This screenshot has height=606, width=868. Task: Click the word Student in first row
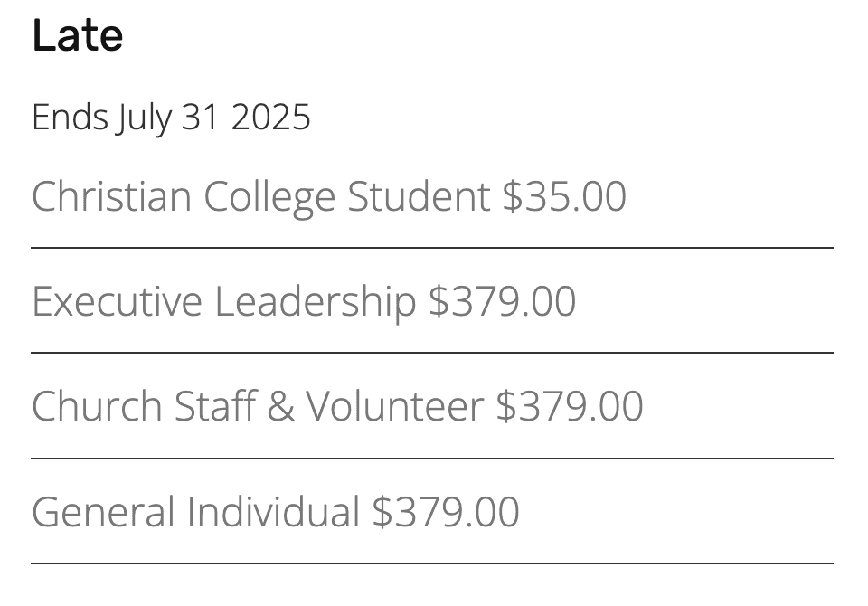419,196
